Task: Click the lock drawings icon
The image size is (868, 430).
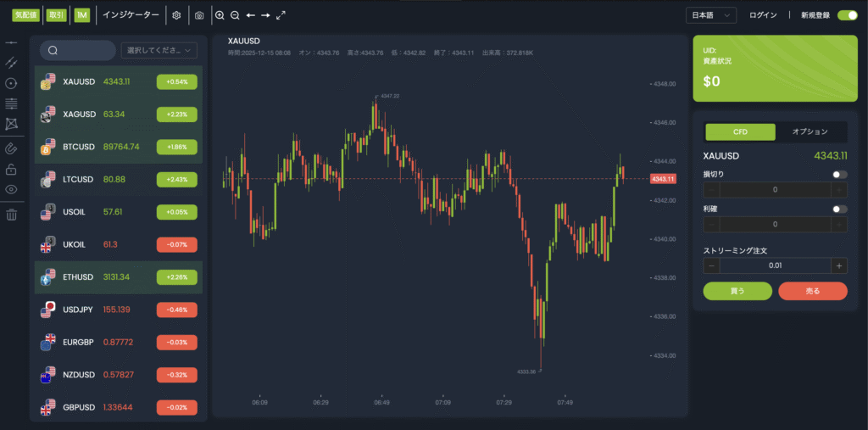Action: 11,169
